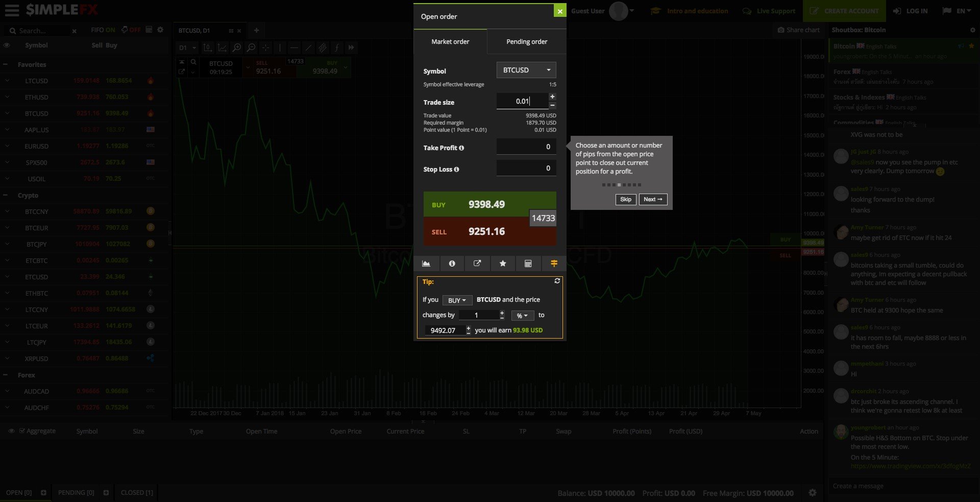
Task: Skip the tutorial tooltip
Action: pos(626,199)
